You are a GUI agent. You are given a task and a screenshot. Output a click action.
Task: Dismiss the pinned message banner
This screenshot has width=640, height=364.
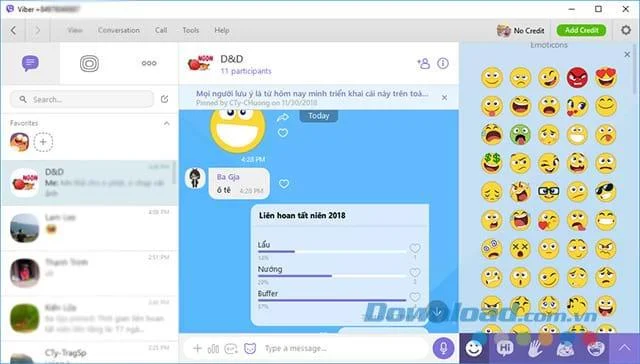[444, 98]
